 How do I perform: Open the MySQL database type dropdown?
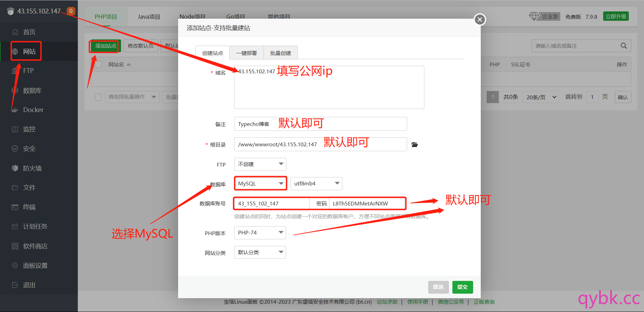(x=260, y=184)
